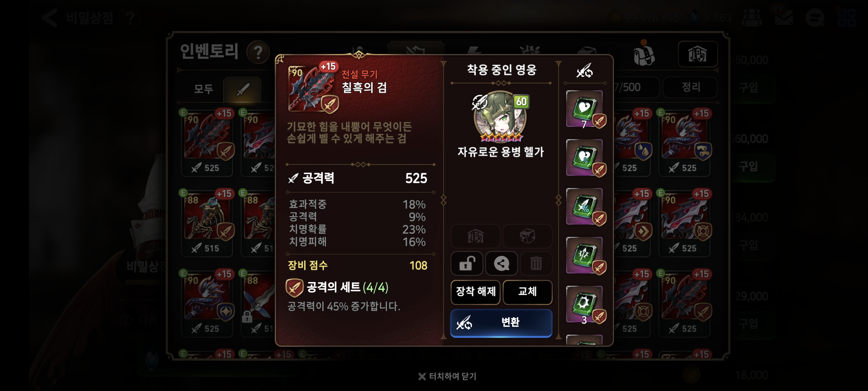Tap 터치하여 닫기 to close popup

447,377
